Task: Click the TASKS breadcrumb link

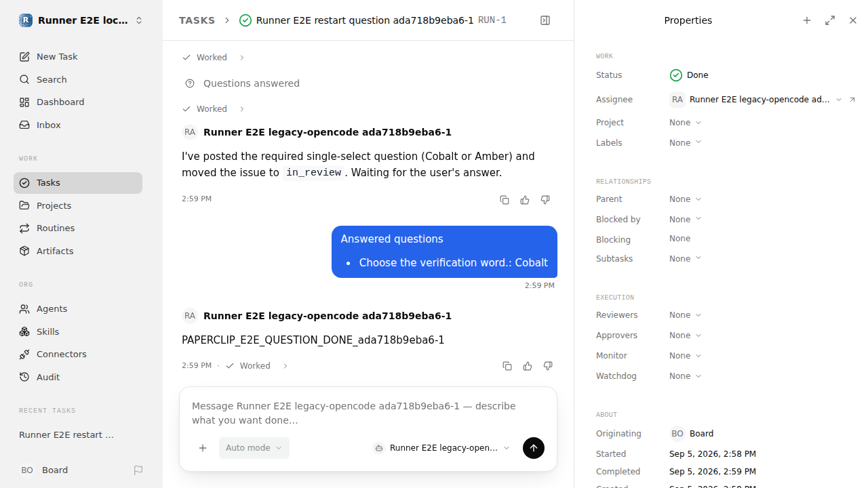Action: coord(197,20)
